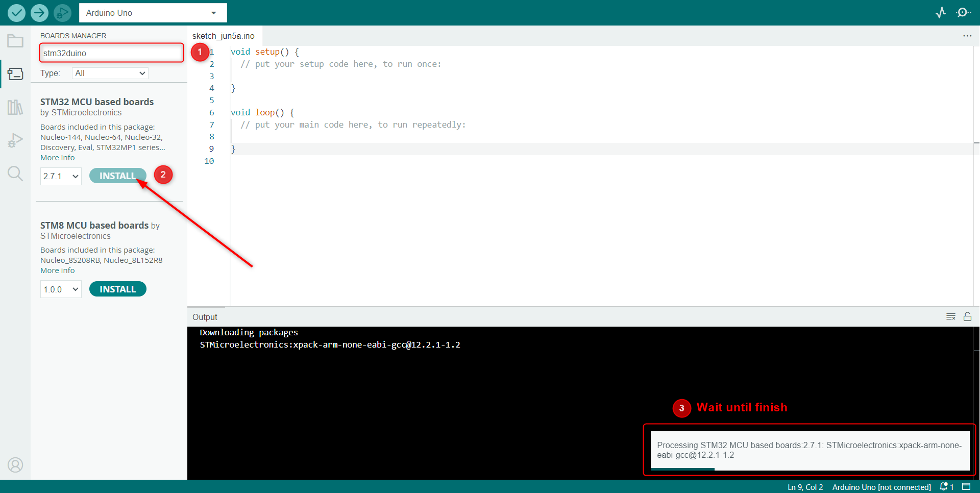Click the 'put your main code here' comment

pos(353,125)
